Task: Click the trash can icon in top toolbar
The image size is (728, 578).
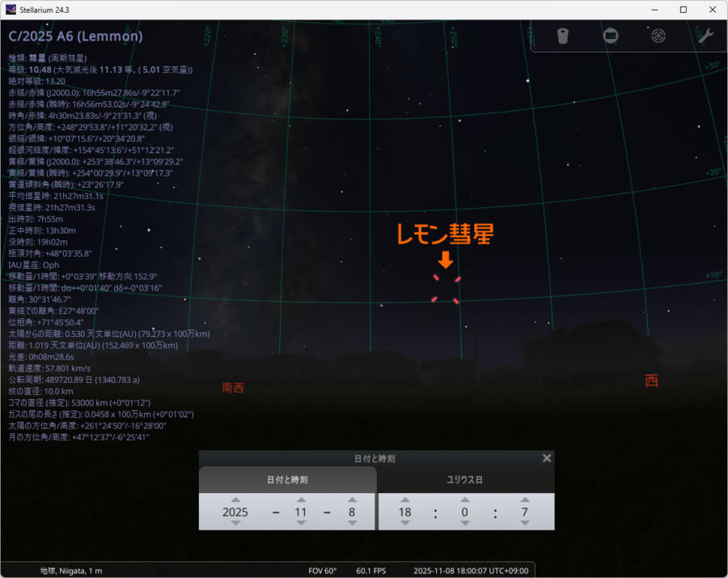Action: pyautogui.click(x=564, y=36)
